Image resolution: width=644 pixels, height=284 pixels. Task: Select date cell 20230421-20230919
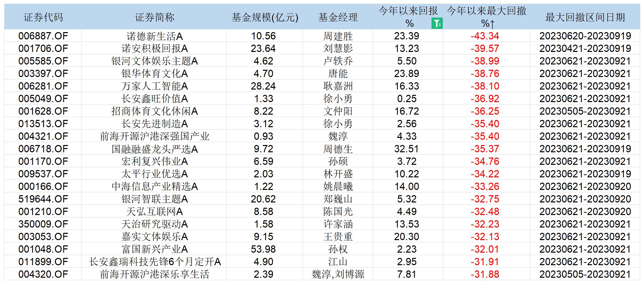pyautogui.click(x=585, y=48)
